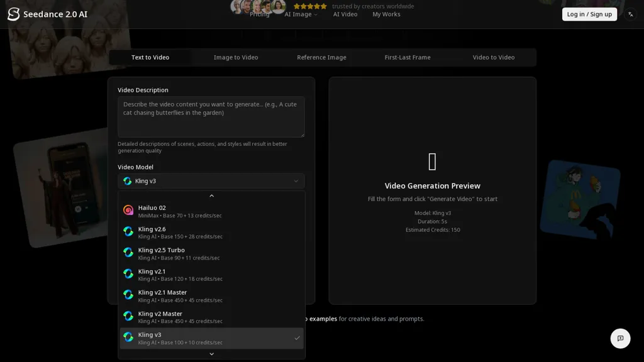Switch to the Image to Video tab
The height and width of the screenshot is (362, 644).
(236, 57)
